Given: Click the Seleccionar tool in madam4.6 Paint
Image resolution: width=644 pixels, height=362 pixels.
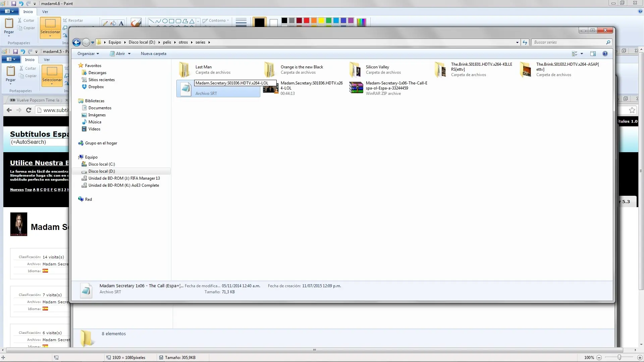Looking at the screenshot, I should click(x=50, y=27).
